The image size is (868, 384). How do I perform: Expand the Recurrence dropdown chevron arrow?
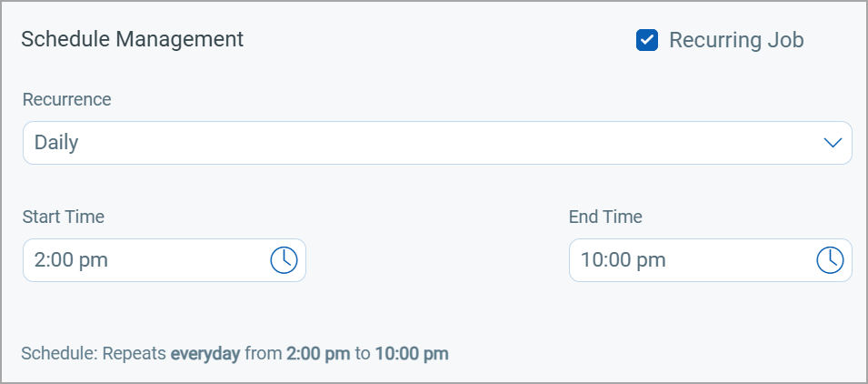pyautogui.click(x=833, y=143)
